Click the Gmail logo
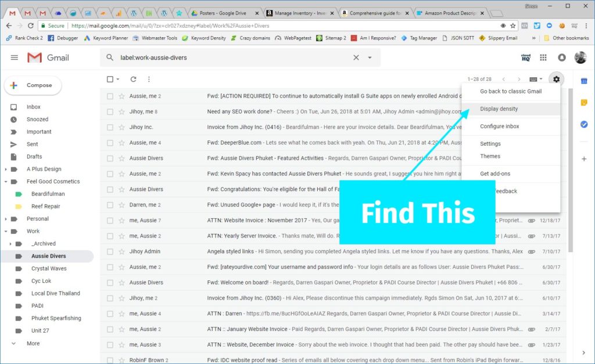The height and width of the screenshot is (364, 595). [x=48, y=57]
